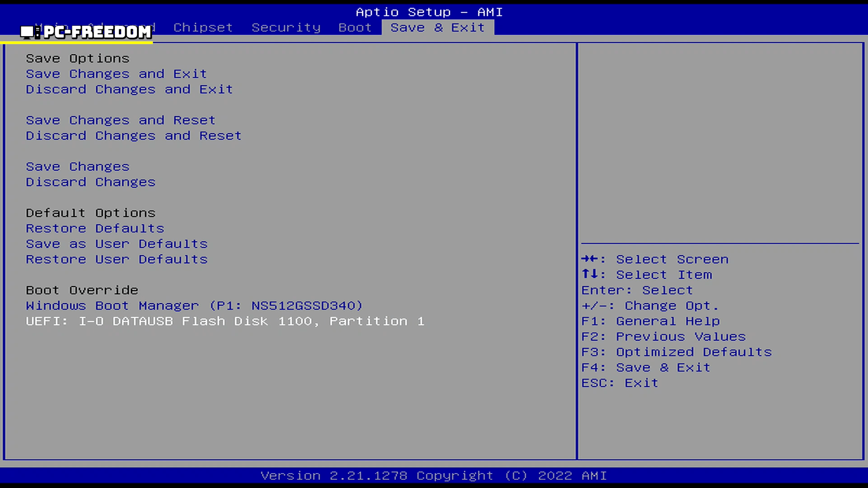This screenshot has width=868, height=488.
Task: Click the Save Changes option
Action: 77,167
